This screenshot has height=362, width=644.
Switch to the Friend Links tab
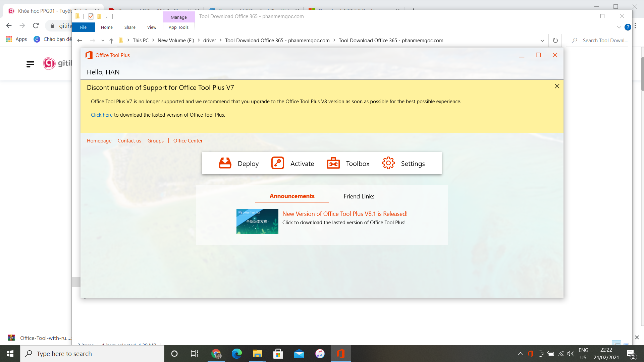point(359,196)
